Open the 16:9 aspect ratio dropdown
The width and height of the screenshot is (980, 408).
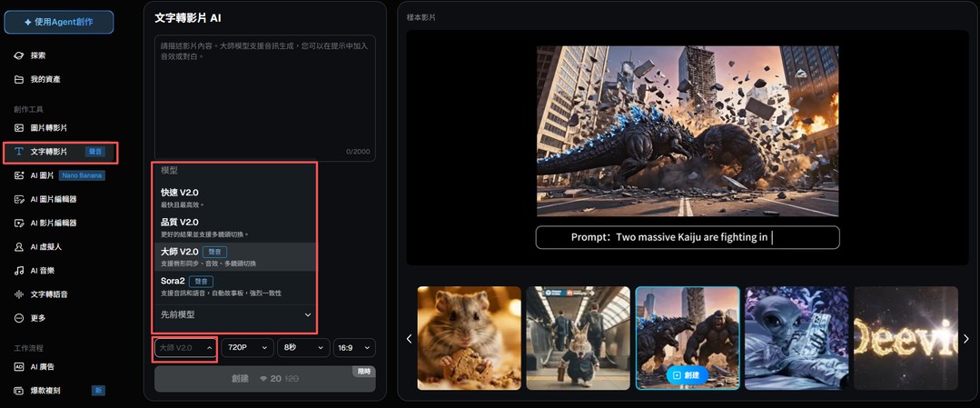click(353, 347)
